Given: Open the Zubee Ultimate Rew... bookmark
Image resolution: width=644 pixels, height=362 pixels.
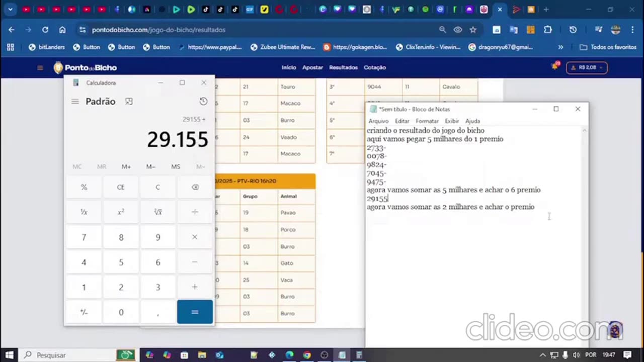Looking at the screenshot, I should (x=283, y=47).
